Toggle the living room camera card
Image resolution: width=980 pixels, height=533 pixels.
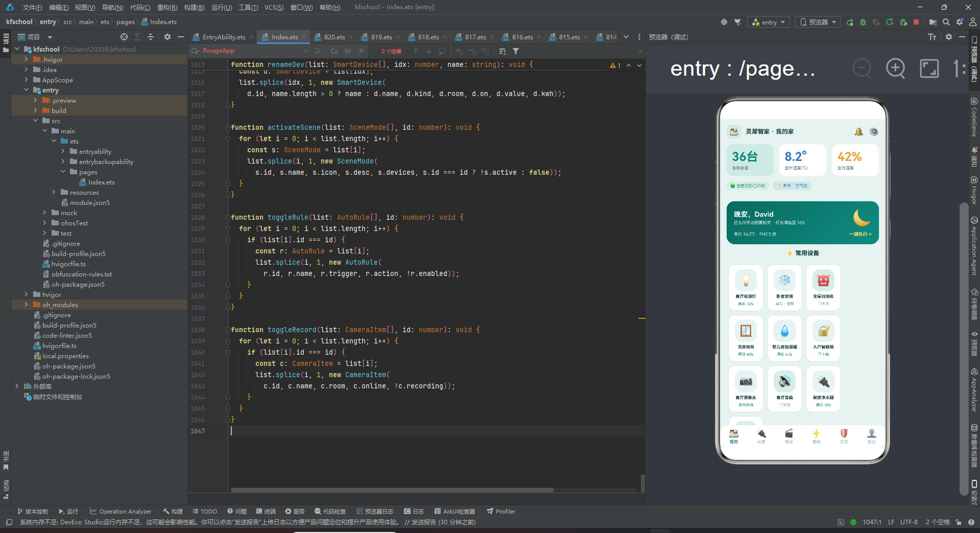tap(746, 389)
